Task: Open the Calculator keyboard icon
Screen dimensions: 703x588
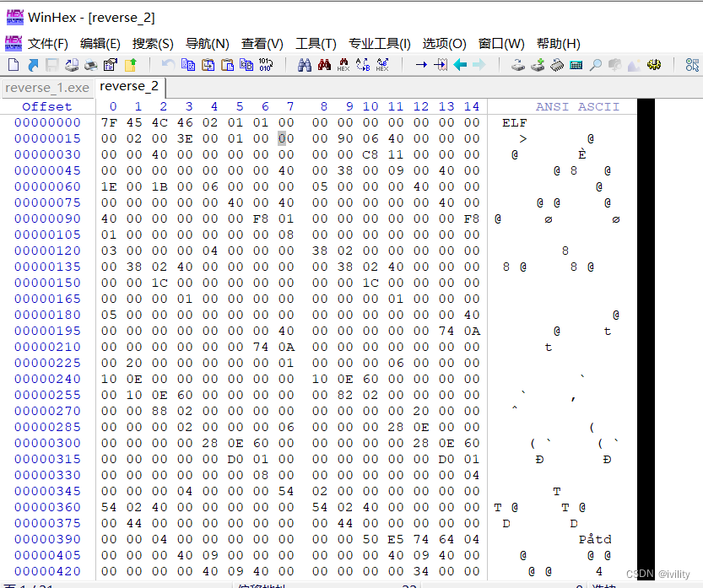Action: pos(576,66)
